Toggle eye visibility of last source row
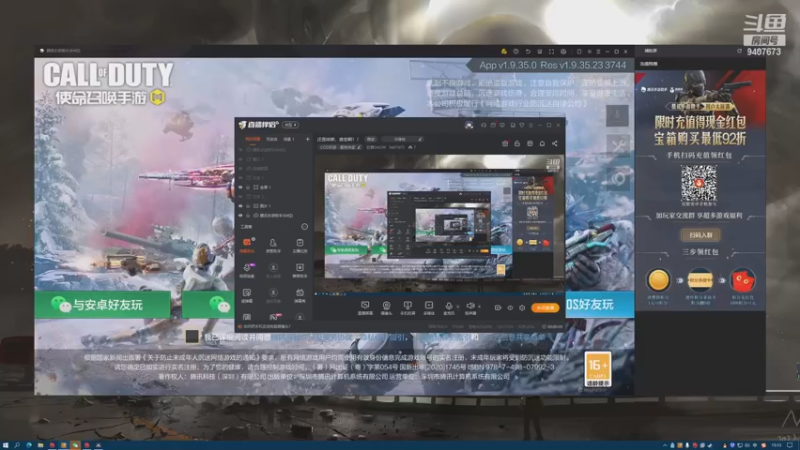The width and height of the screenshot is (800, 450). (x=241, y=215)
